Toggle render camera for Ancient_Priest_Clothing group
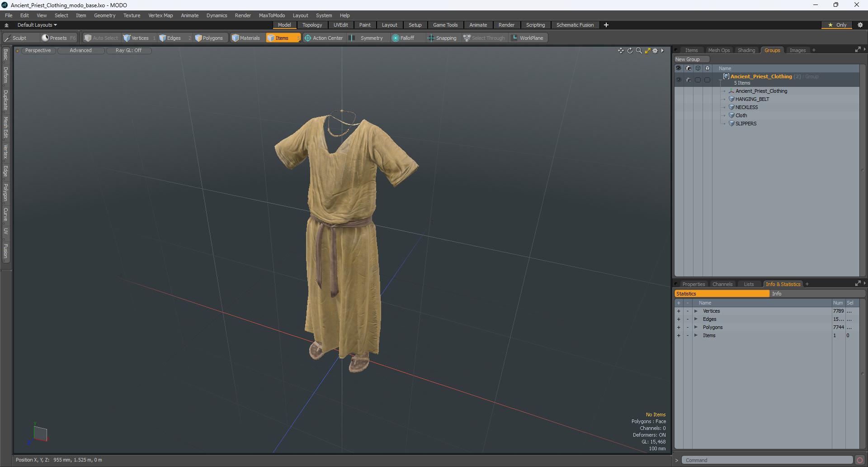 point(689,80)
